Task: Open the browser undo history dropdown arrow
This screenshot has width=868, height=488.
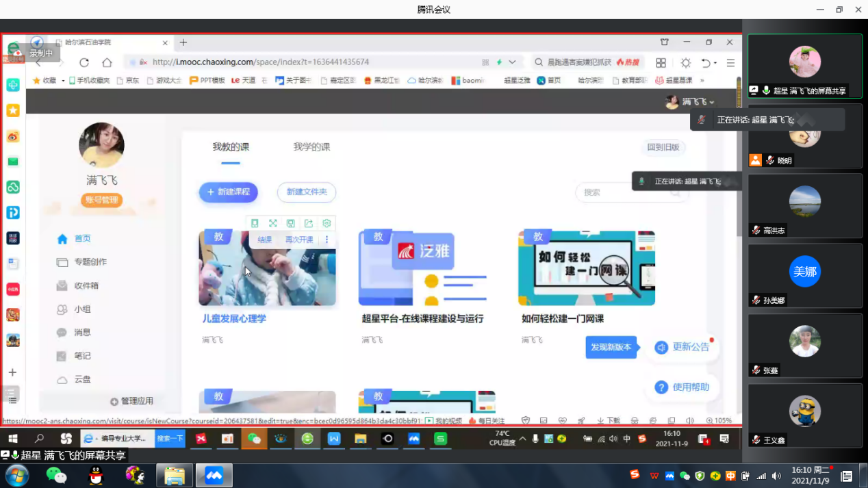Action: pos(715,63)
